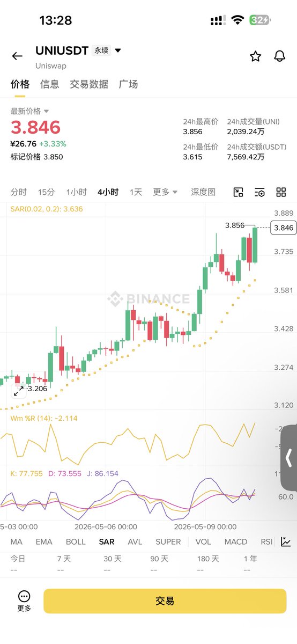Open the 更多 intervals dropdown
The height and width of the screenshot is (644, 297).
(x=165, y=192)
